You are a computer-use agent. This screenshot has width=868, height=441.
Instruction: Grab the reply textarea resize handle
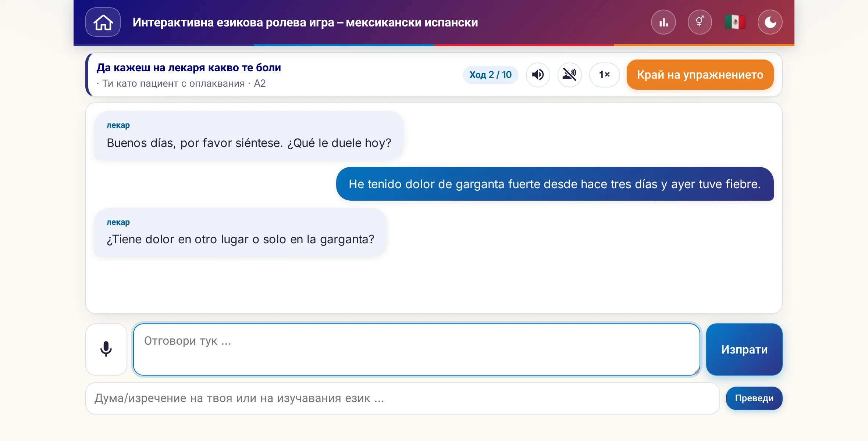696,372
